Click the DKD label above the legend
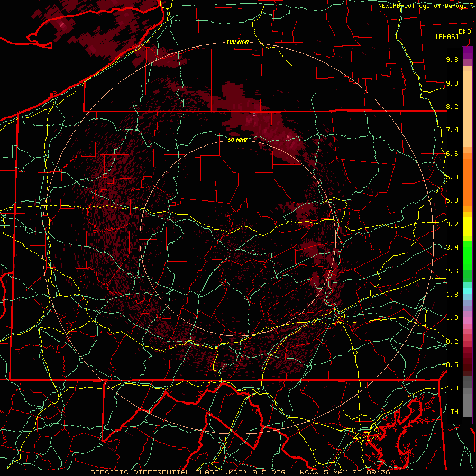 pyautogui.click(x=464, y=32)
